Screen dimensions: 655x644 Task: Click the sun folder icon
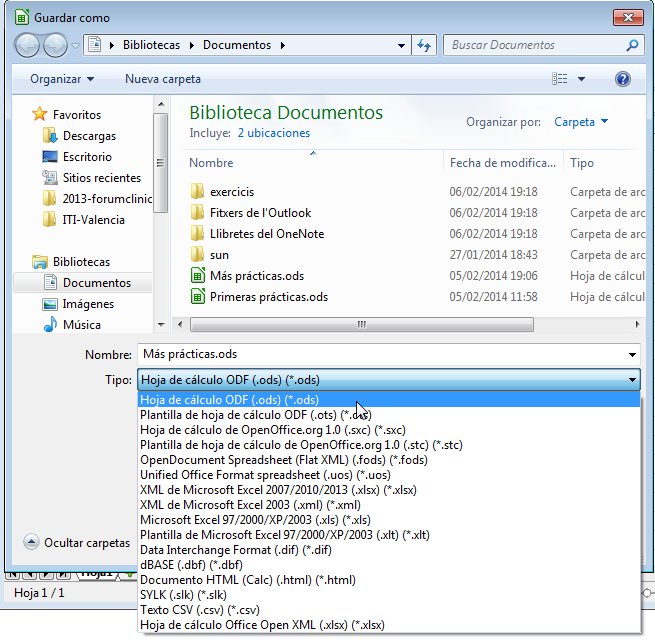(197, 254)
